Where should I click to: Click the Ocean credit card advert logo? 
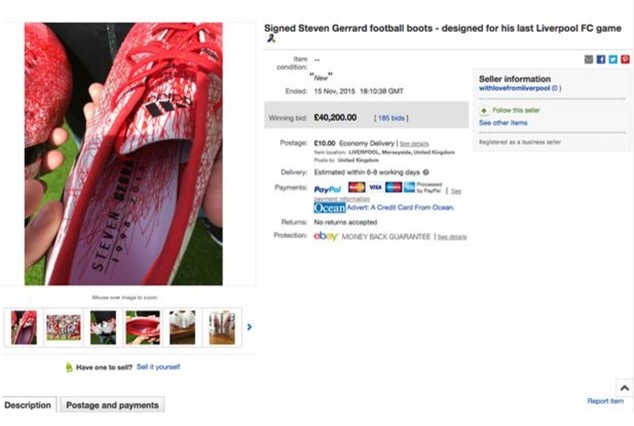click(x=330, y=208)
